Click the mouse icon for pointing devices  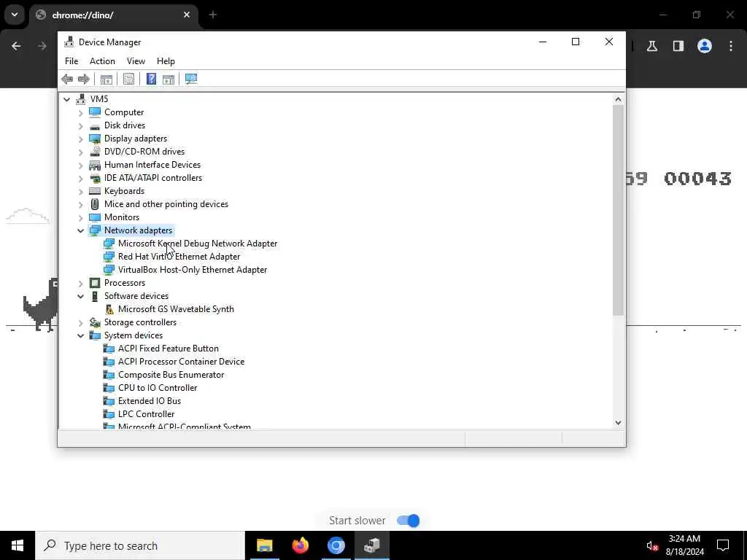95,204
